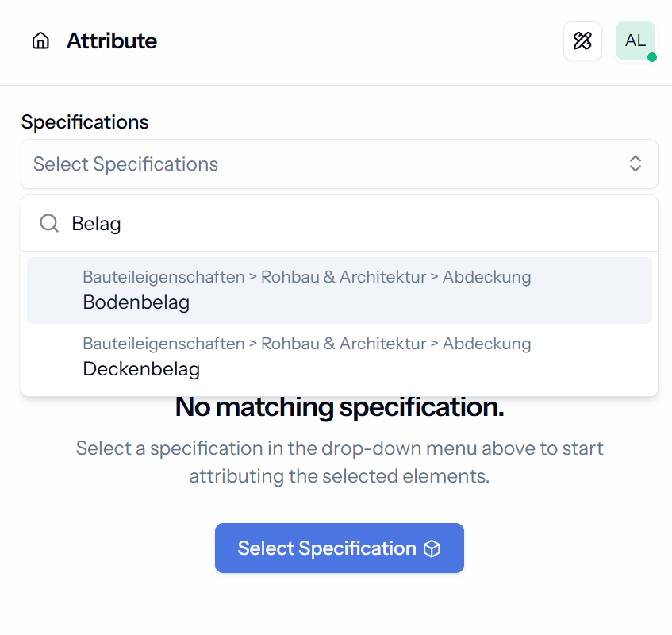Focus the search field containing Belag
The image size is (672, 635).
pyautogui.click(x=340, y=223)
